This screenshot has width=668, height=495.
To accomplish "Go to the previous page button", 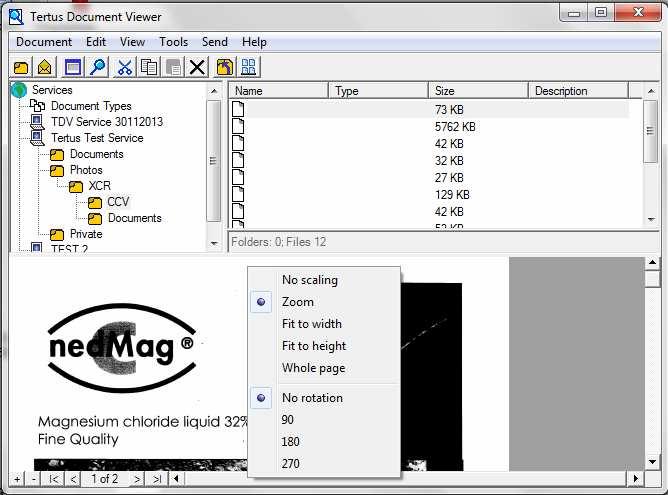I will click(x=74, y=479).
